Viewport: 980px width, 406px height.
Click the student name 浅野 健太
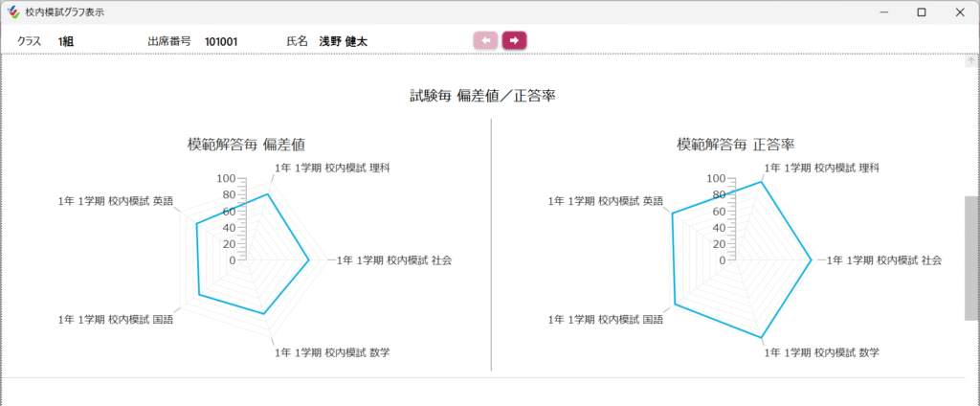click(343, 41)
